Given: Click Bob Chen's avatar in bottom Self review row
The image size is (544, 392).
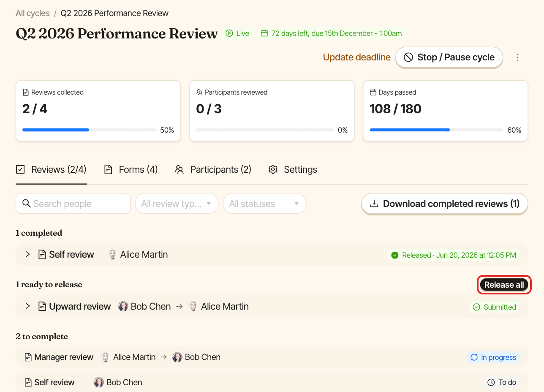Looking at the screenshot, I should [x=99, y=382].
